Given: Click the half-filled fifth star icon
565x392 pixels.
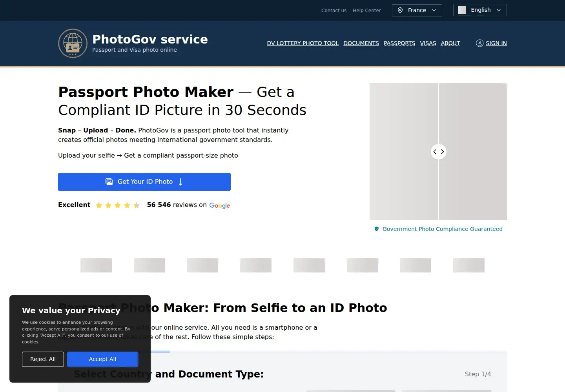Looking at the screenshot, I should (x=136, y=205).
